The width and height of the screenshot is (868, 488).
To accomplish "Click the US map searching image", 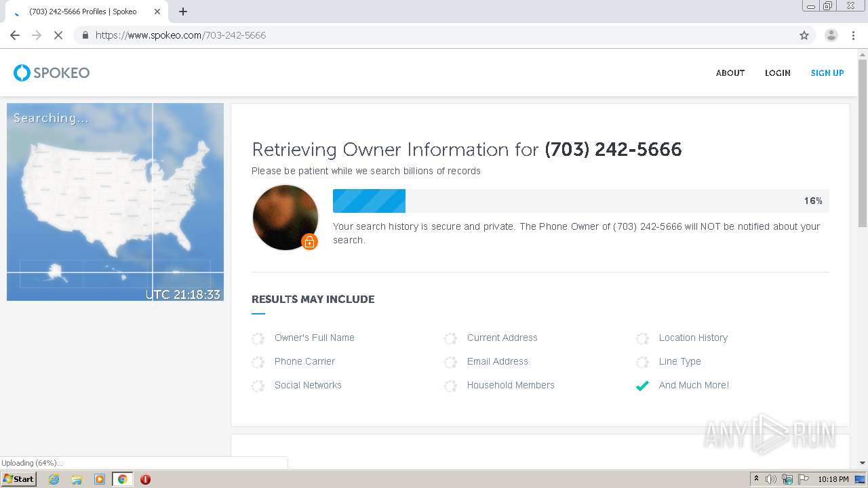I will point(115,202).
